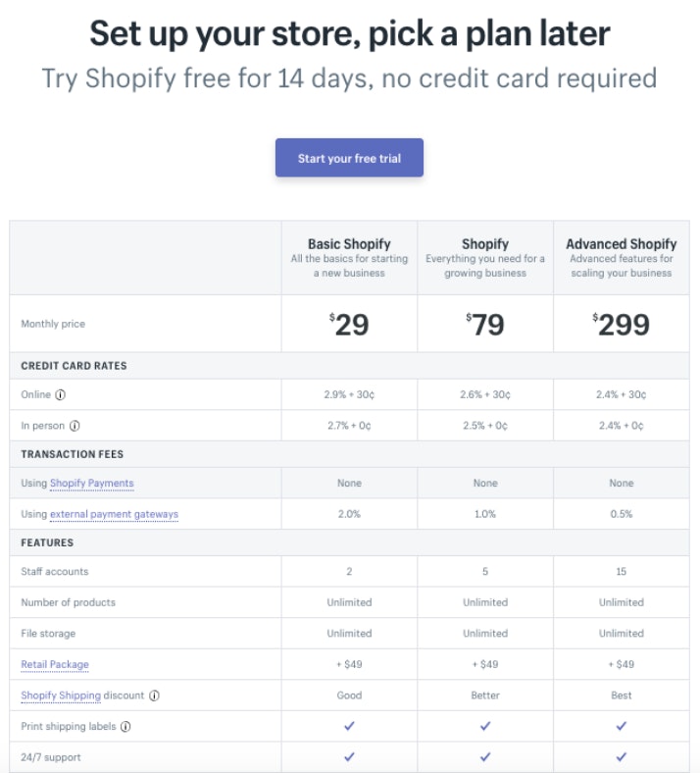Click the $79 Shopify monthly price
This screenshot has height=773, width=700.
point(485,325)
